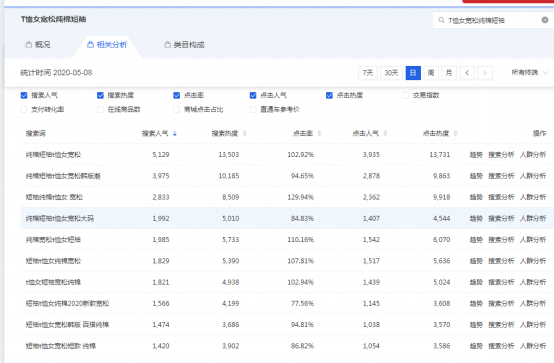Enable the 商城点击占比 metric checkbox

pos(177,110)
